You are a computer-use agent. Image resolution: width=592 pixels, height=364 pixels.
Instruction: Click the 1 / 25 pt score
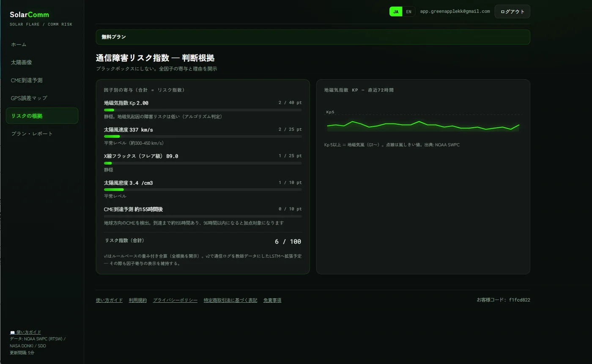coord(290,156)
